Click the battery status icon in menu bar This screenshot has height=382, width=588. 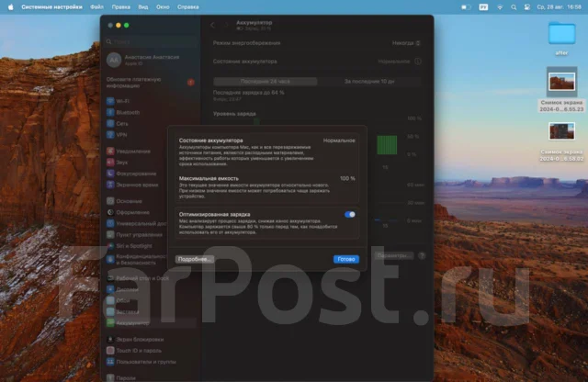point(466,7)
